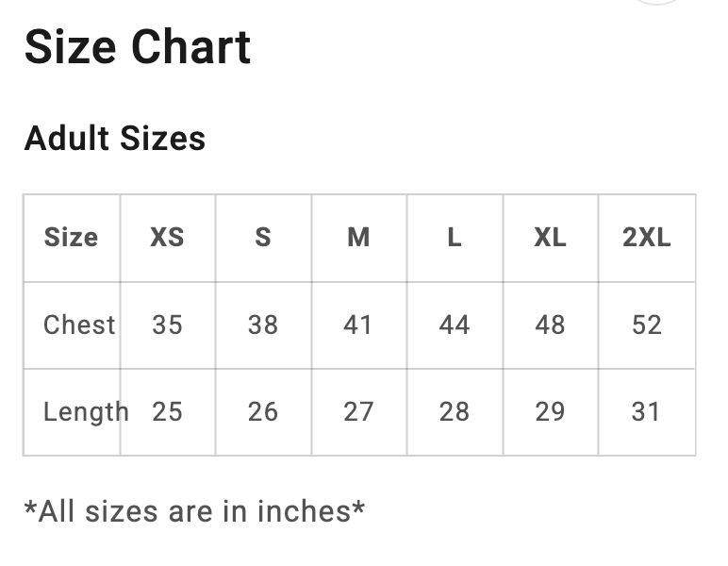The image size is (728, 566).
Task: Click chest value 41 for M
Action: pyautogui.click(x=357, y=325)
